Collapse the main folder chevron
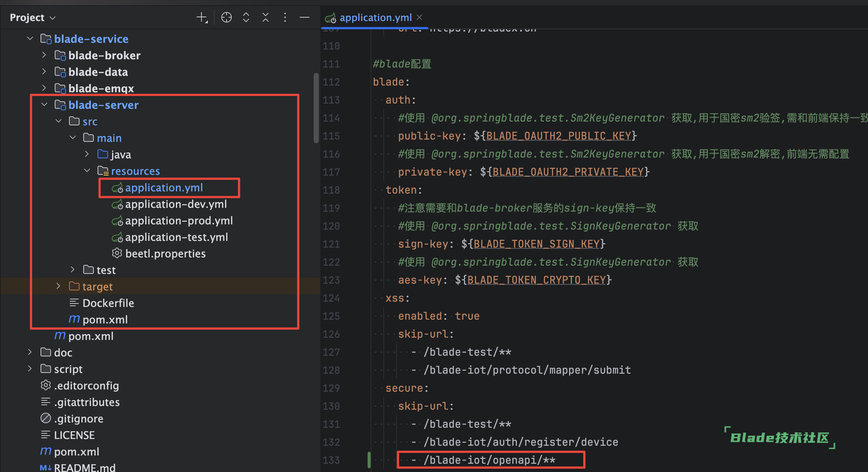Image resolution: width=868 pixels, height=472 pixels. pos(73,138)
